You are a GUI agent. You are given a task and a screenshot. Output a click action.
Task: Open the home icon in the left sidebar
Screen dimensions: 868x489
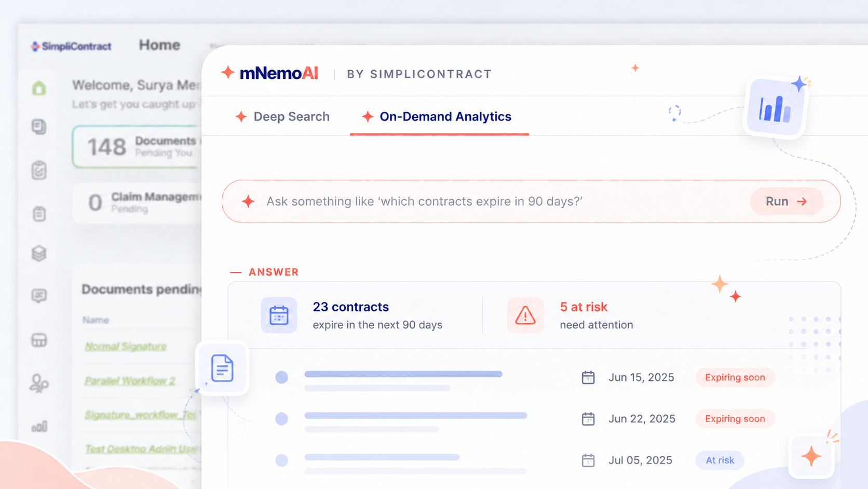[39, 88]
